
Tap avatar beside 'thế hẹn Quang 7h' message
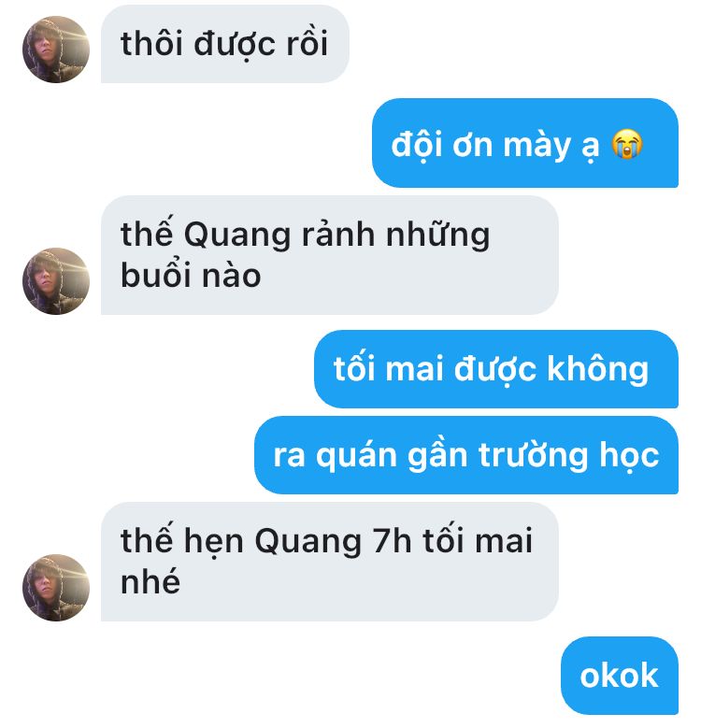click(x=56, y=588)
